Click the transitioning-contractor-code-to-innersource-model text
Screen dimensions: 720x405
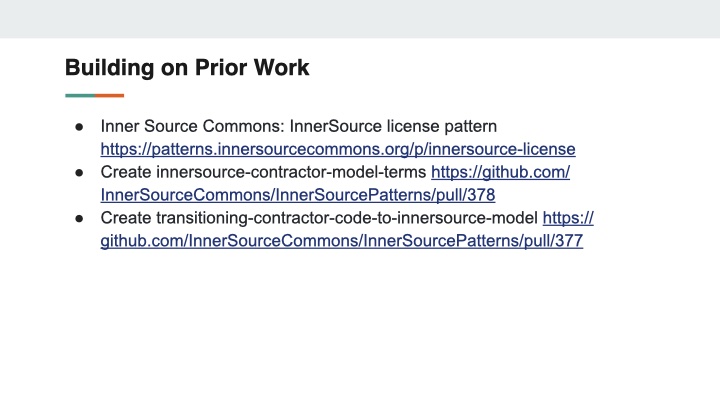pos(347,218)
